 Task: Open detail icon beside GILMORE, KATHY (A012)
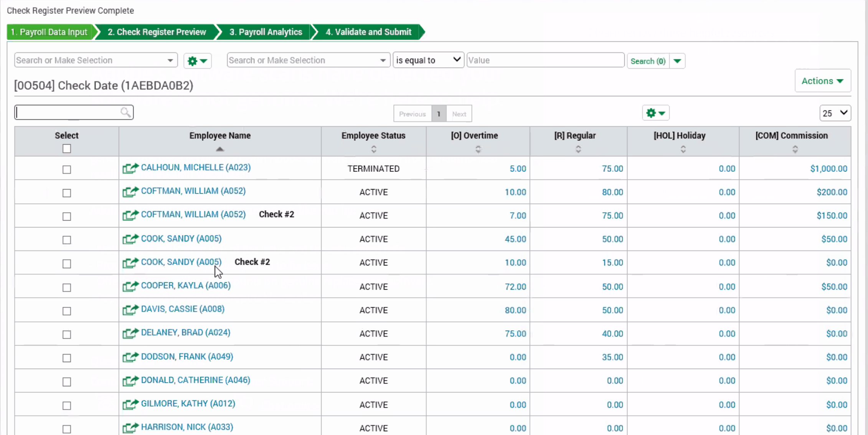[130, 404]
